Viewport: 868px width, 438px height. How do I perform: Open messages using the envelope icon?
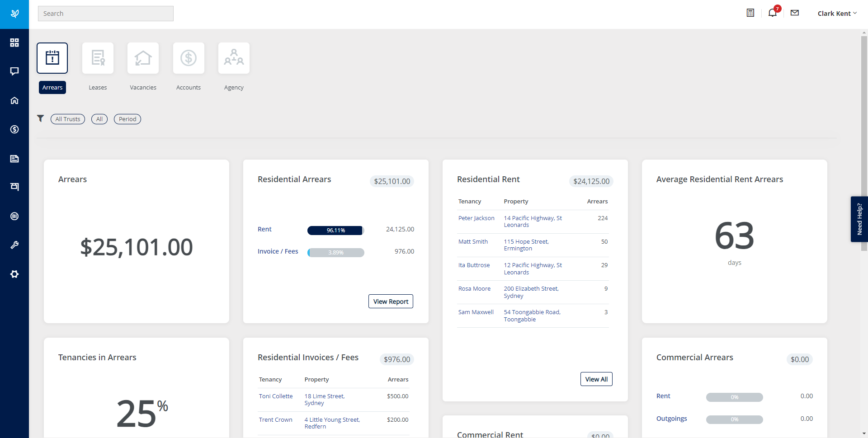[x=794, y=13]
